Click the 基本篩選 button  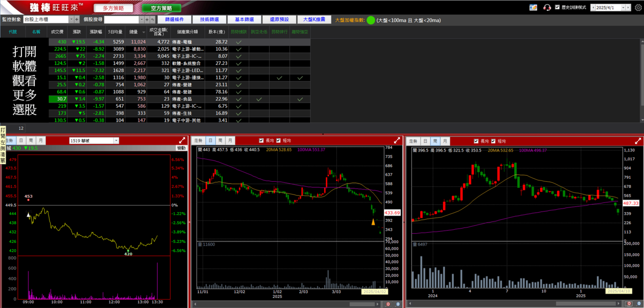(244, 20)
